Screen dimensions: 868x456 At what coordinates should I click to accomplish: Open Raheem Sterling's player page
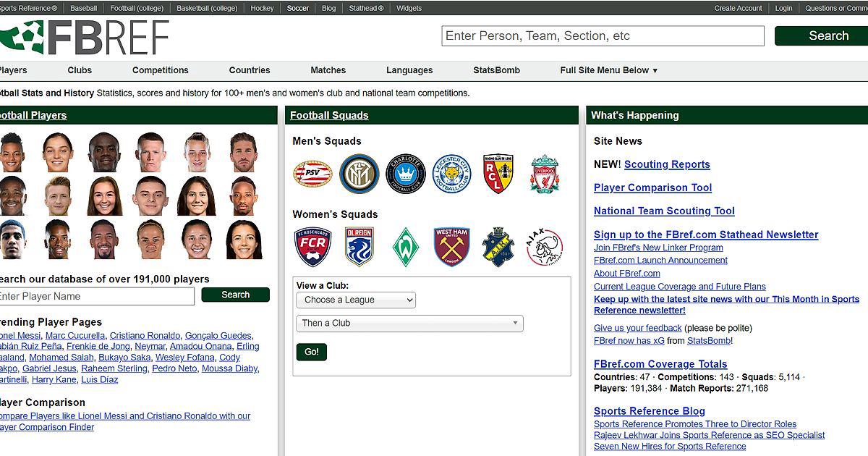[x=114, y=368]
